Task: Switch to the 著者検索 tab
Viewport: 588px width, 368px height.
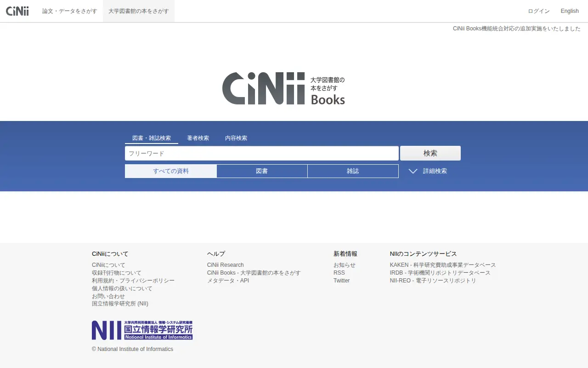Action: click(198, 138)
